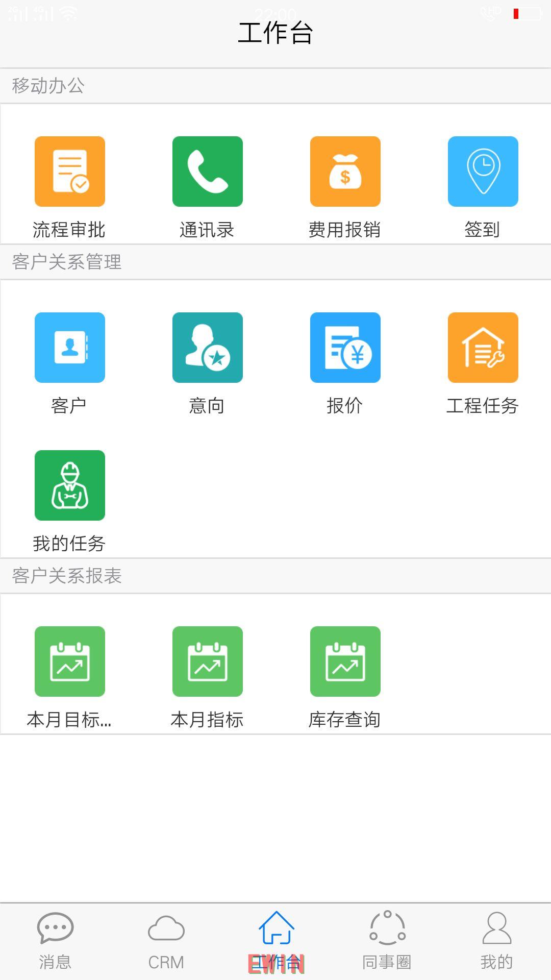The image size is (551, 980).
Task: Open the 本月目标 report chart icon
Action: click(70, 661)
